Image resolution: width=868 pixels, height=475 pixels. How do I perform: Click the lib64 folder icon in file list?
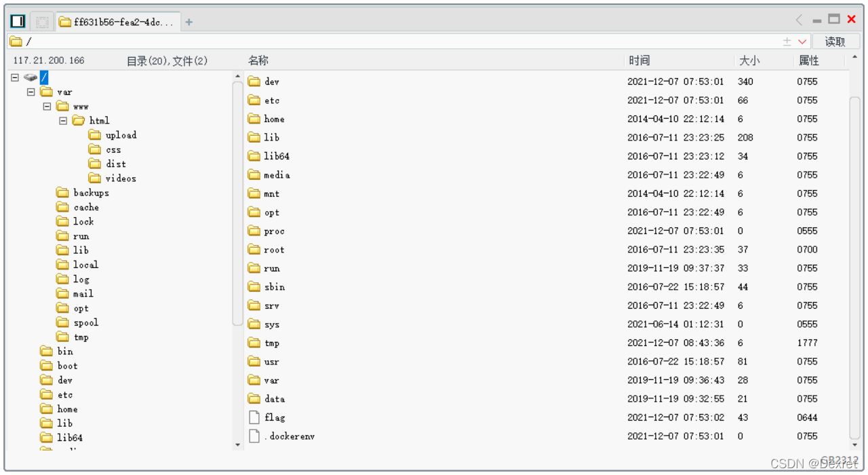(254, 156)
